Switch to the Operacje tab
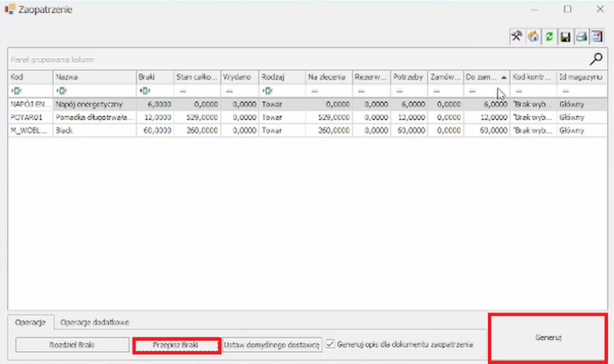The image size is (614, 364). (30, 322)
